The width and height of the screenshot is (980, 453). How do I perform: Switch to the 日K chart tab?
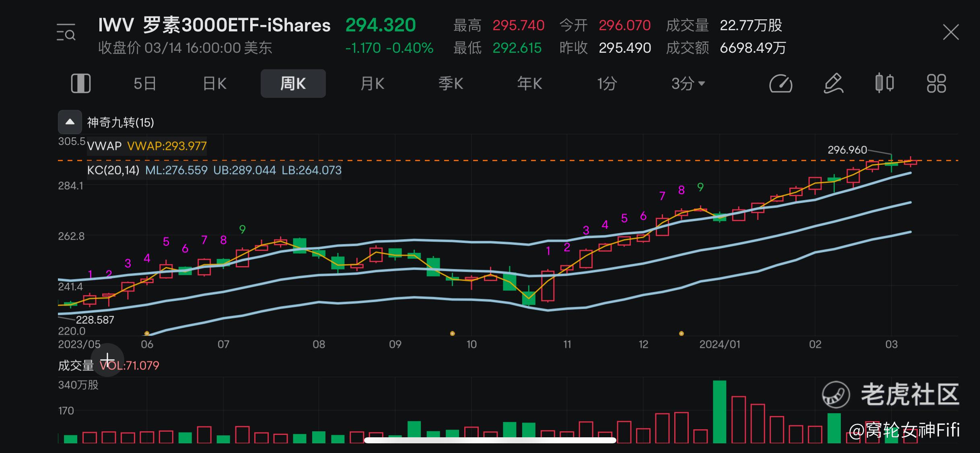215,84
